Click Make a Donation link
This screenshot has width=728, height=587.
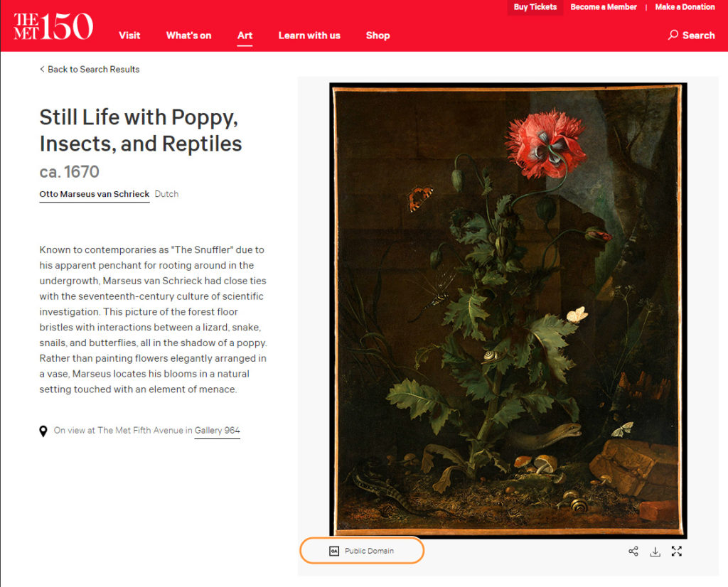(685, 7)
